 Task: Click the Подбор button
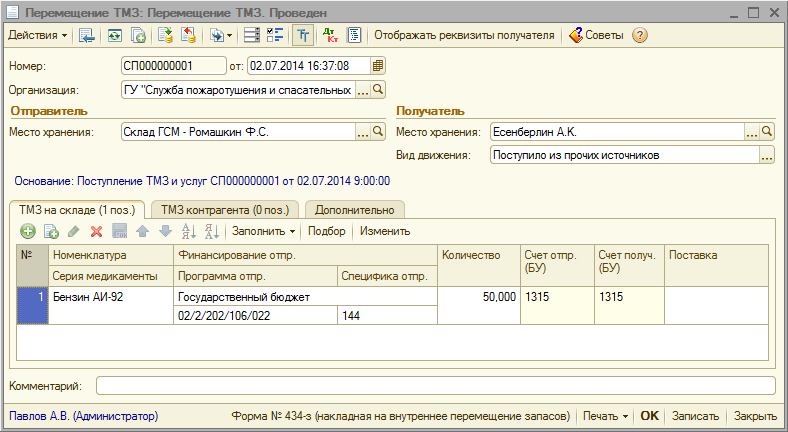pos(326,231)
